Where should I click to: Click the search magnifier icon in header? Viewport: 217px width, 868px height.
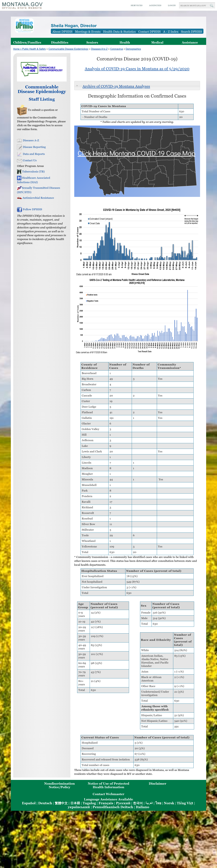pos(212,5)
